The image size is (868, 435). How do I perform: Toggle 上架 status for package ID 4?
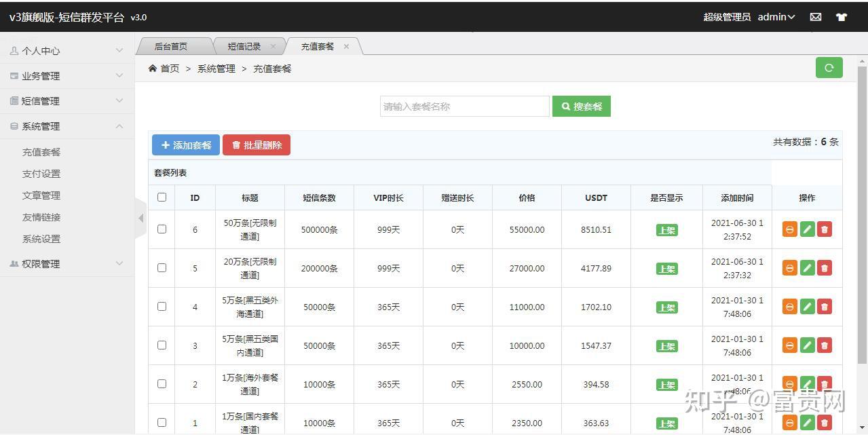coord(666,307)
